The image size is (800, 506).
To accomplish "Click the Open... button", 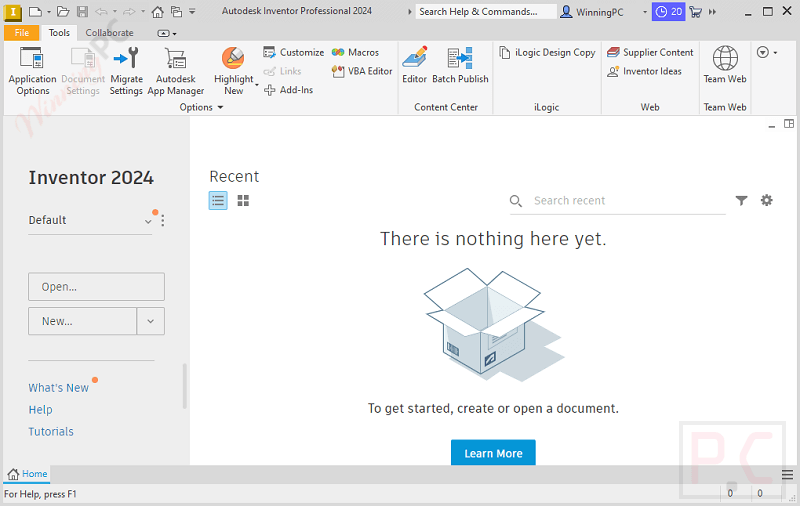I will [x=96, y=287].
